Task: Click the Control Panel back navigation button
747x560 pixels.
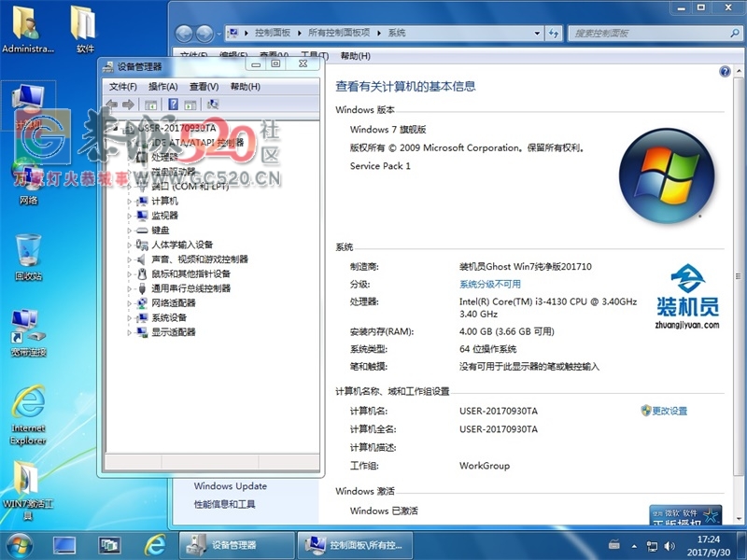Action: point(184,34)
